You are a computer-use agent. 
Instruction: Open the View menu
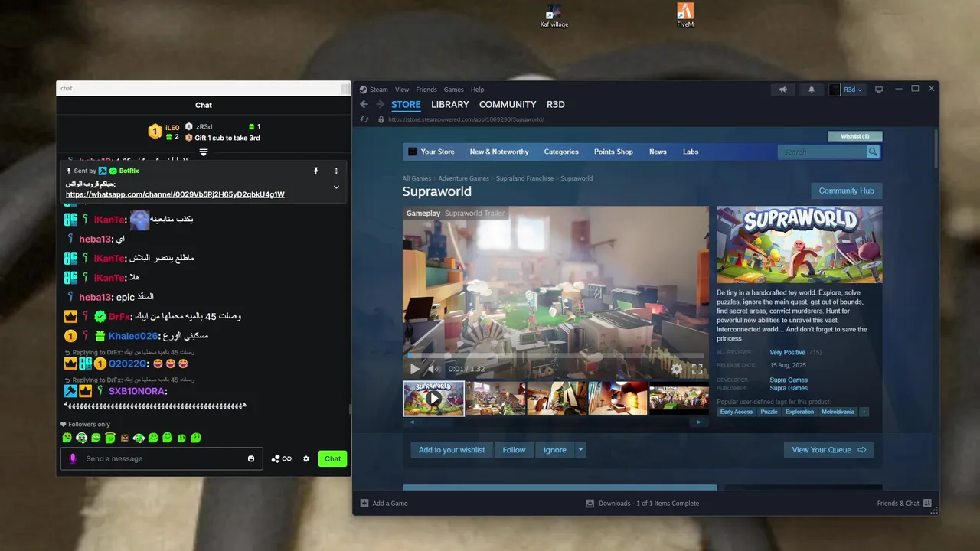click(x=402, y=90)
